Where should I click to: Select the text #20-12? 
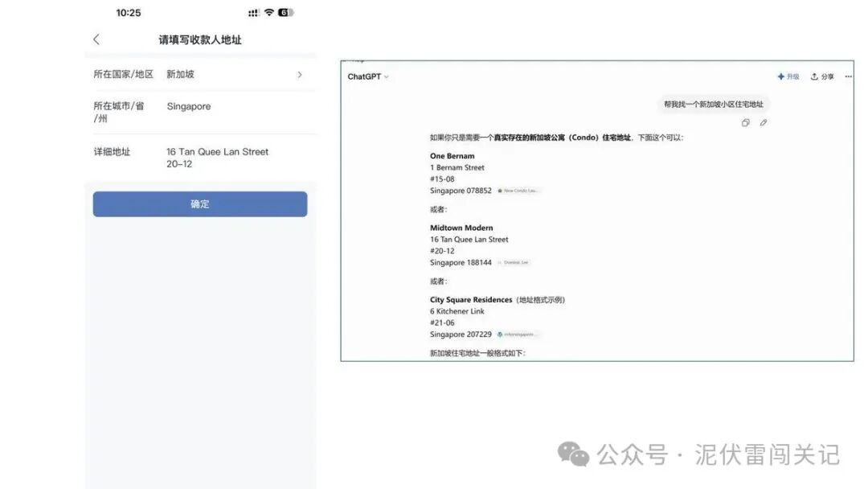coord(442,251)
